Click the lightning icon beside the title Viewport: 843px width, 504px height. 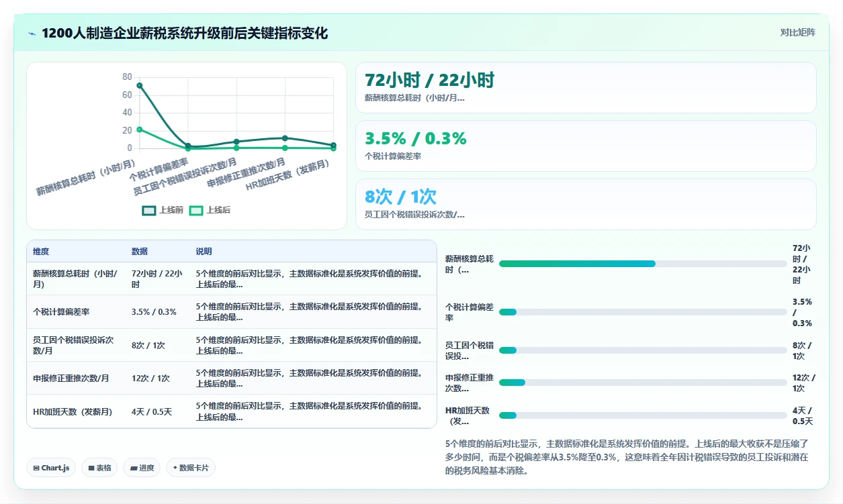32,34
